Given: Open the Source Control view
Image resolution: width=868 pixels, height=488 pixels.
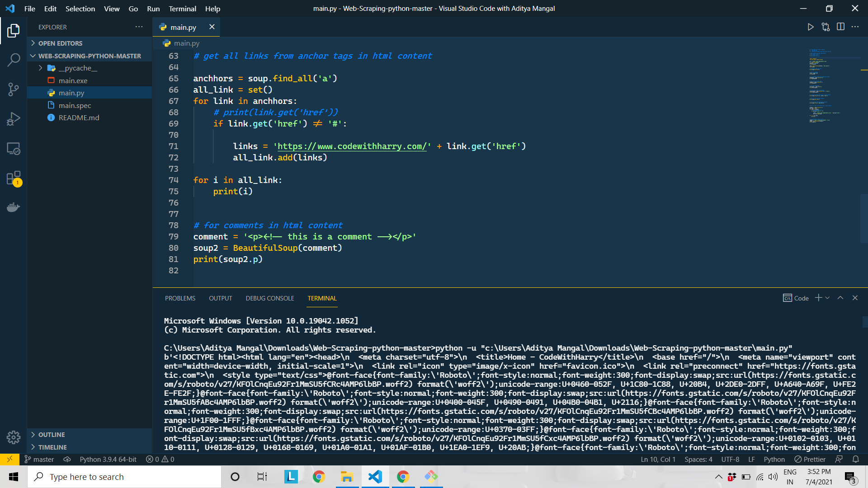Looking at the screenshot, I should tap(14, 89).
